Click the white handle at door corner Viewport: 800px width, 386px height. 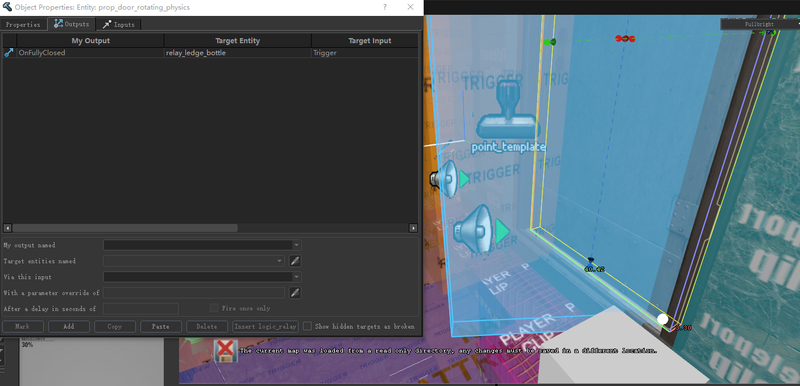(663, 320)
